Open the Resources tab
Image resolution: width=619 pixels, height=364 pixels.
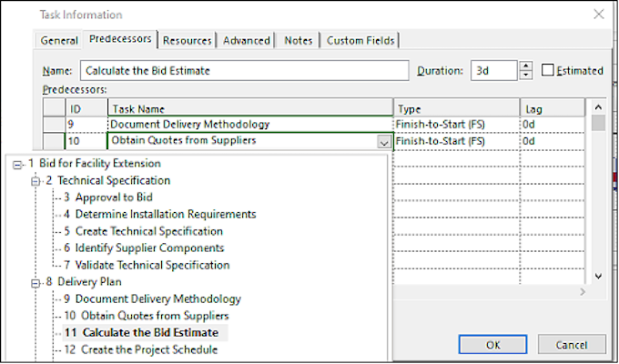click(x=188, y=41)
